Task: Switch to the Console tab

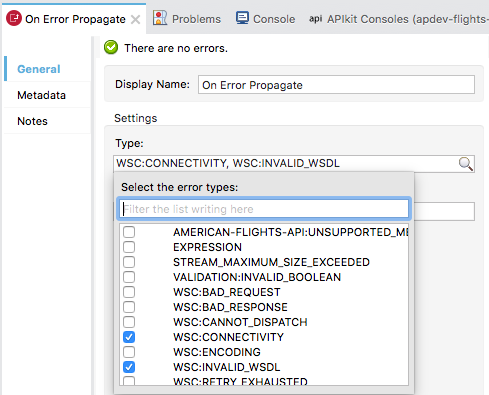Action: 266,18
